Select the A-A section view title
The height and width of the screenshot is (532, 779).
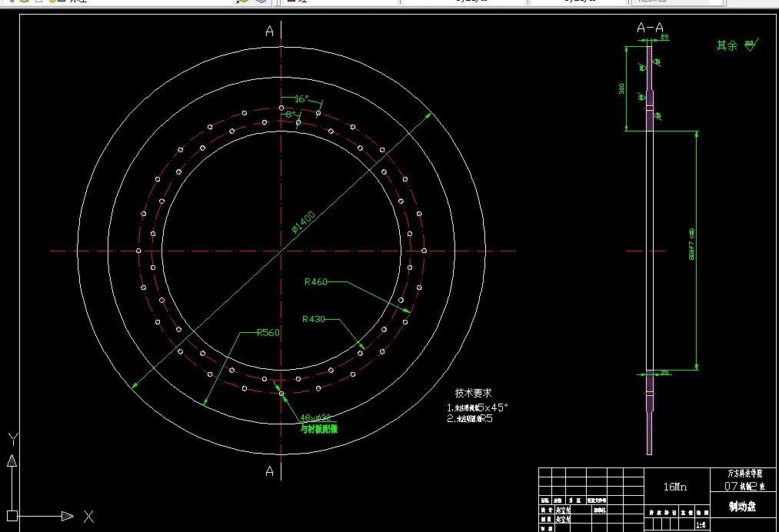coord(651,28)
